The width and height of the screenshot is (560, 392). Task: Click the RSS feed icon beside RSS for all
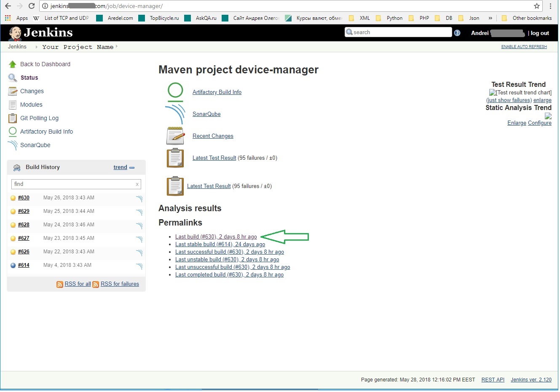click(60, 285)
